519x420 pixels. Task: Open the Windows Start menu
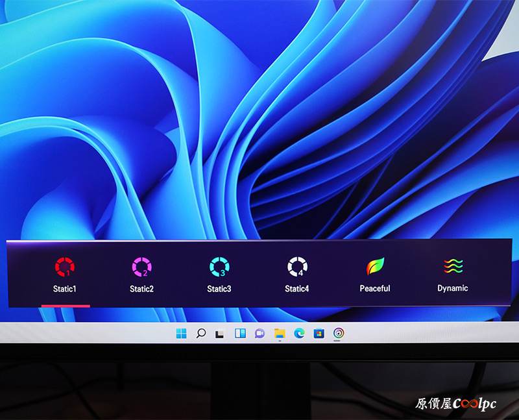point(182,334)
